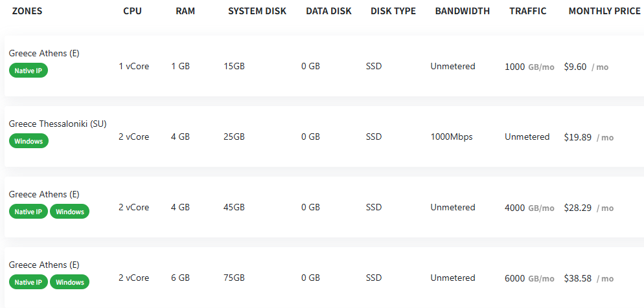
Task: Click Native IP badge on the $38.58 plan
Action: pyautogui.click(x=29, y=282)
